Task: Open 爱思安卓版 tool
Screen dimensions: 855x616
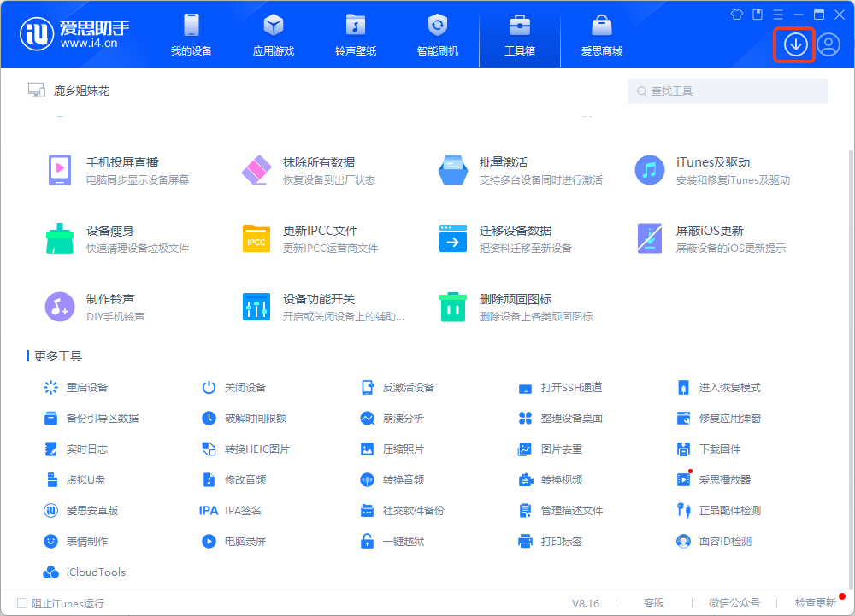Action: [x=80, y=510]
